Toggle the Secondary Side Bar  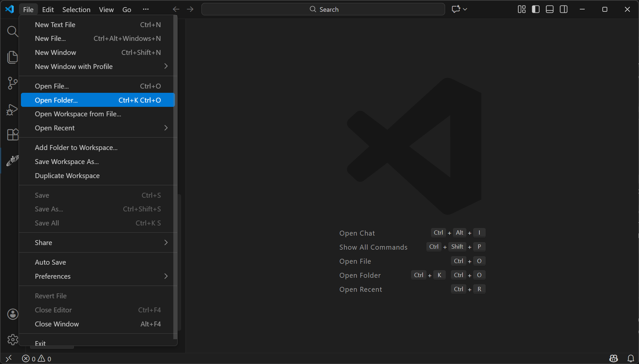pos(564,9)
